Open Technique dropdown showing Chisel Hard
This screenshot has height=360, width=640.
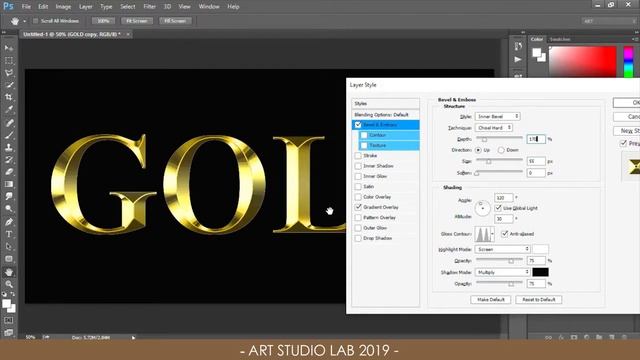494,128
